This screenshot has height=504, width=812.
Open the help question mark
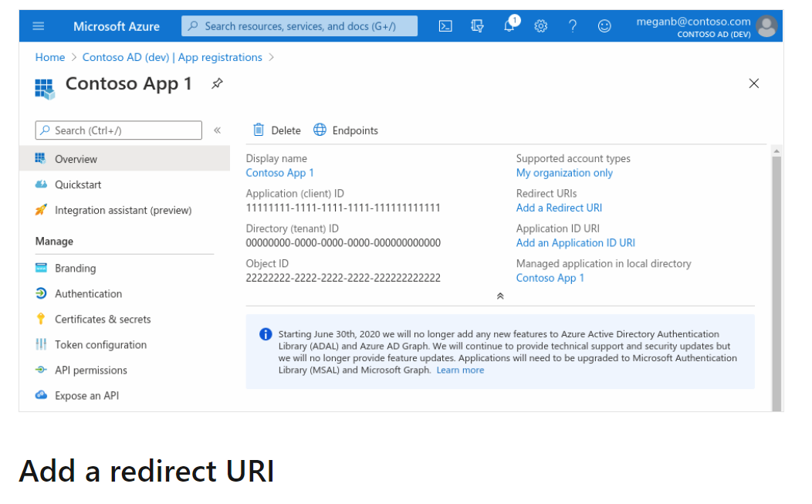(572, 26)
